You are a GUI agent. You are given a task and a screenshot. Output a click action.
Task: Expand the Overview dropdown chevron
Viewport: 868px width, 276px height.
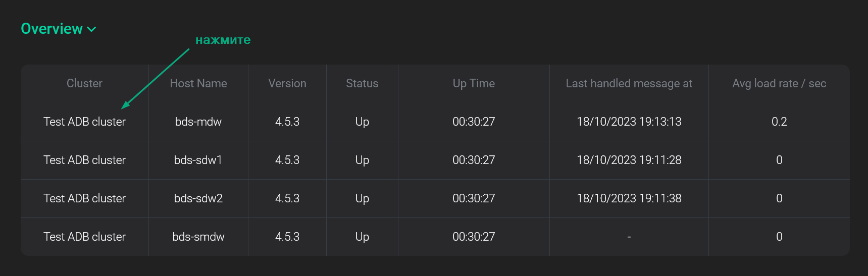(91, 29)
